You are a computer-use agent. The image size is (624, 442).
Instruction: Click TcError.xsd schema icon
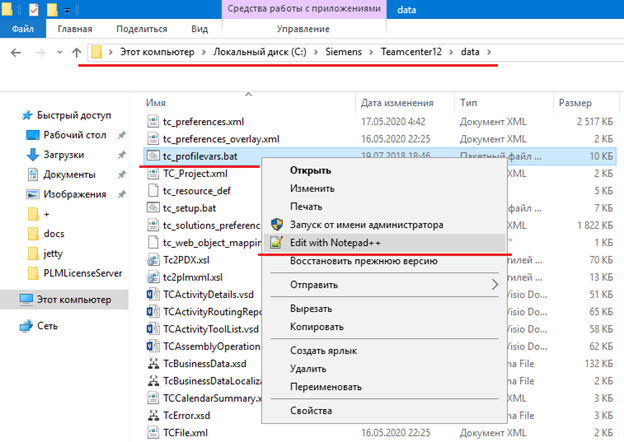coord(153,415)
